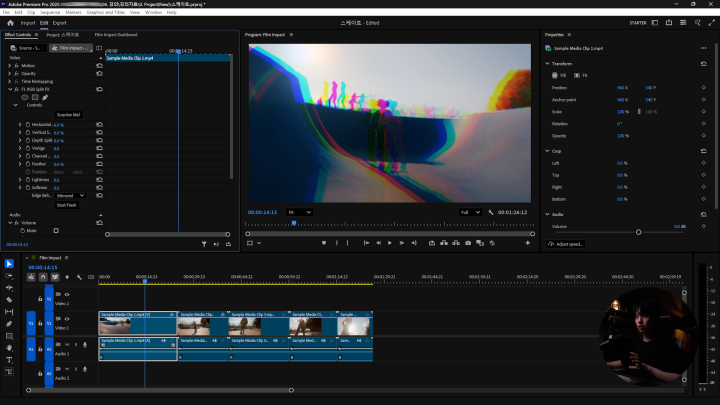Select the Hand tool in timeline toolbar
720x405 pixels.
[9, 347]
